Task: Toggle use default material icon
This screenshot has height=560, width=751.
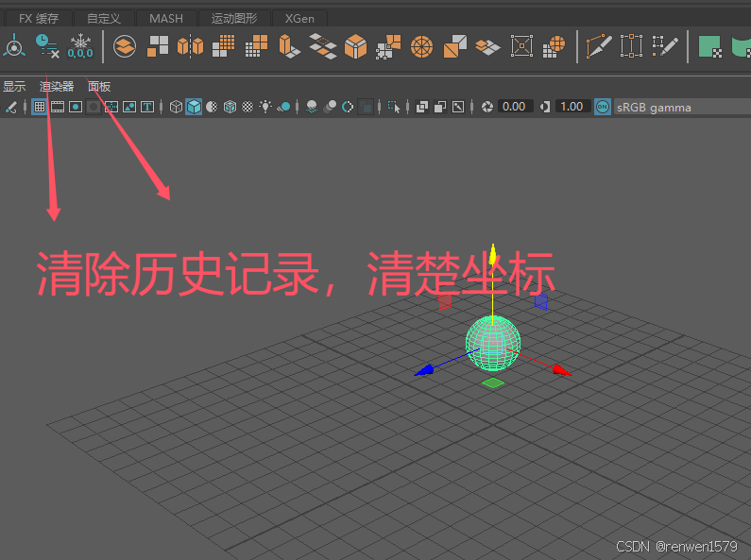Action: (212, 107)
